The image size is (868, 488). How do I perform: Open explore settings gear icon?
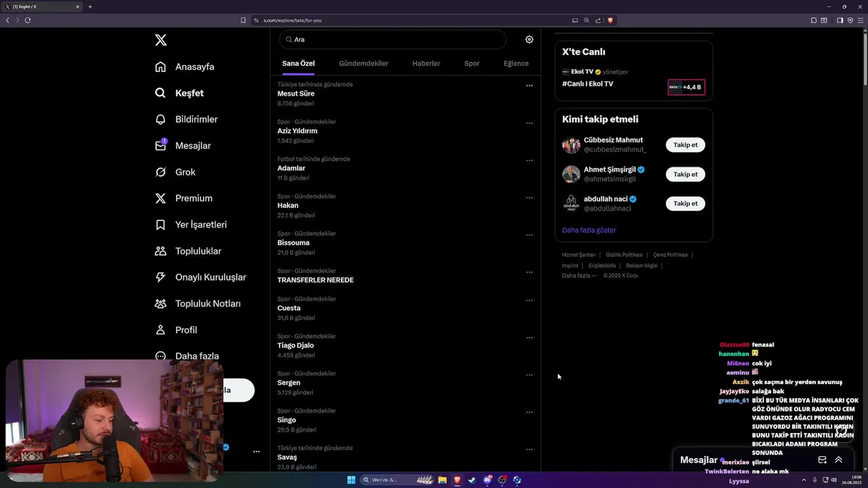pos(529,39)
